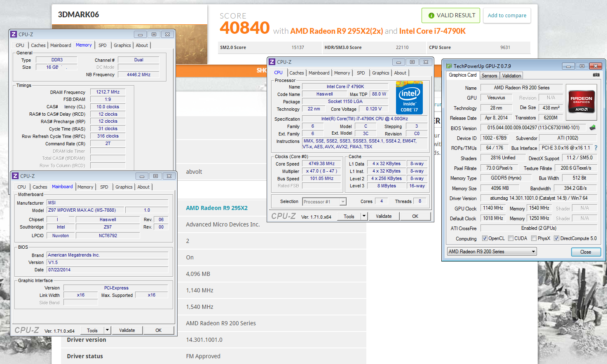Viewport: 607px width, 364px height.
Task: Click Tools button in CPU-Z CPU window
Action: pyautogui.click(x=349, y=216)
